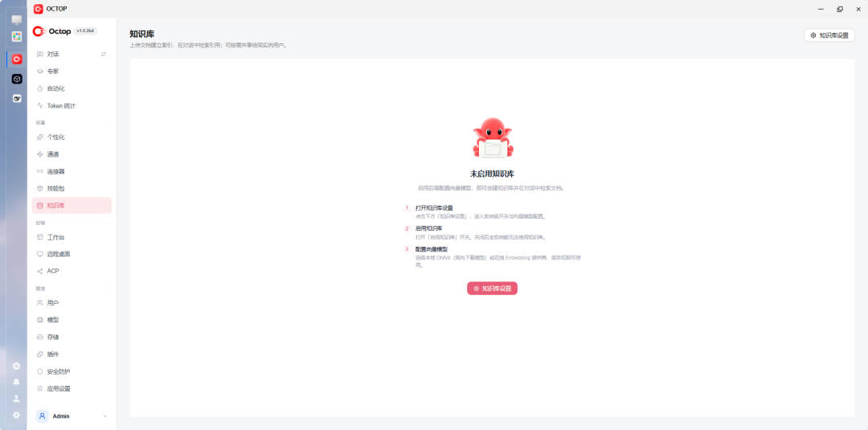The height and width of the screenshot is (430, 868).
Task: Click the 知识库 page title
Action: tap(141, 35)
